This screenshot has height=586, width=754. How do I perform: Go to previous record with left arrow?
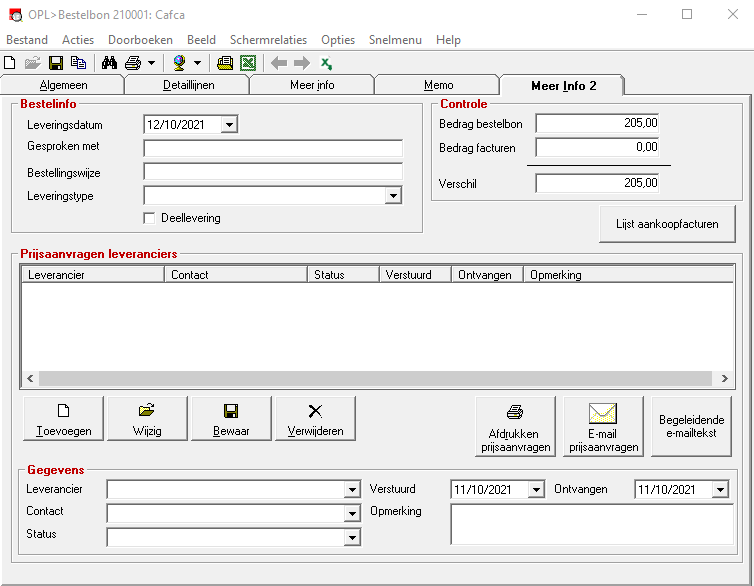279,63
